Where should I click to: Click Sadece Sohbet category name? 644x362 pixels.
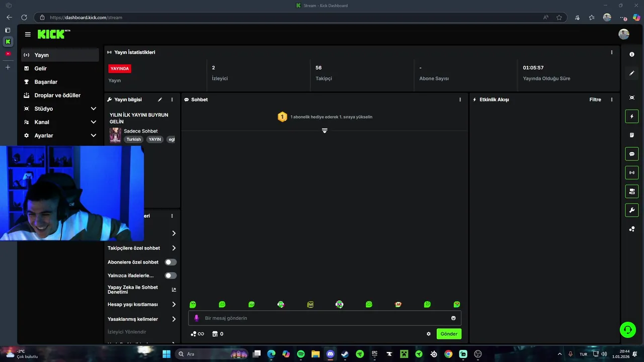140,131
